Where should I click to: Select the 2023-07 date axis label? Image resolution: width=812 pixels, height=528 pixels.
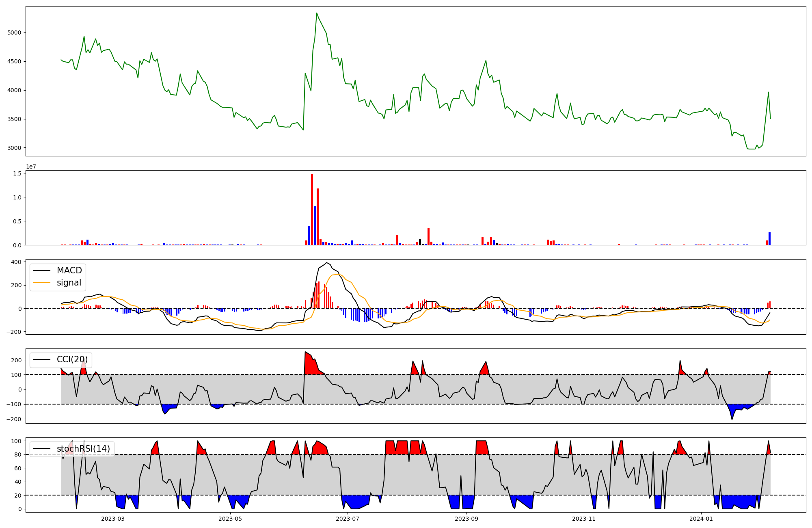coord(348,519)
